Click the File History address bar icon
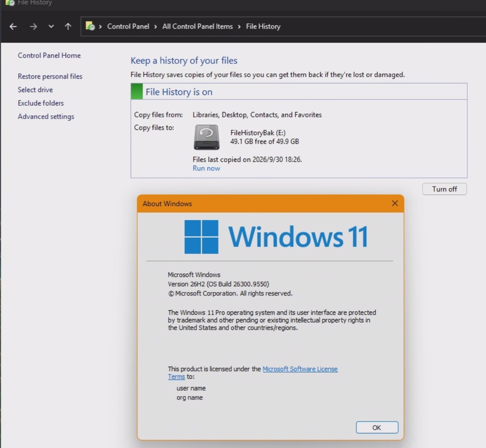The image size is (486, 448). (x=90, y=26)
